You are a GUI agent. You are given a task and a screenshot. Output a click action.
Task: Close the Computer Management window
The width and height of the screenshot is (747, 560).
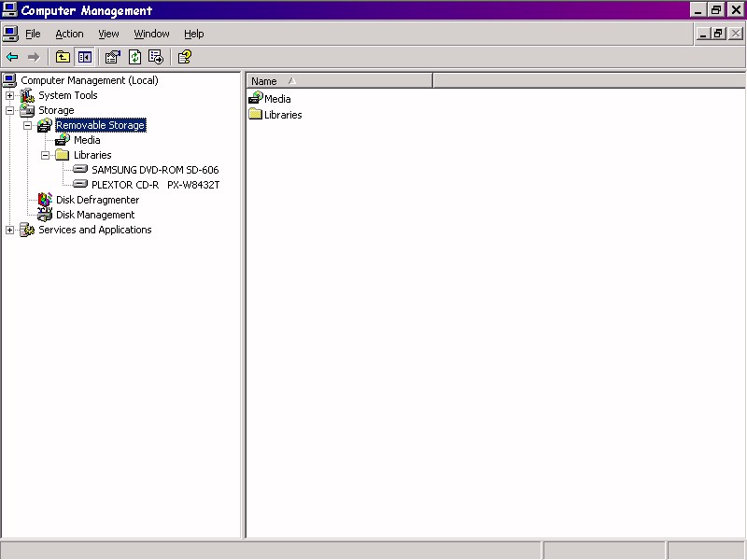[x=736, y=10]
